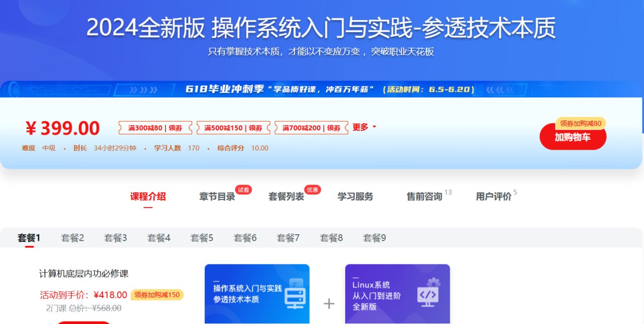Click the 试看 badge on 章节目录
Screen dimensions: 644x324
click(244, 190)
